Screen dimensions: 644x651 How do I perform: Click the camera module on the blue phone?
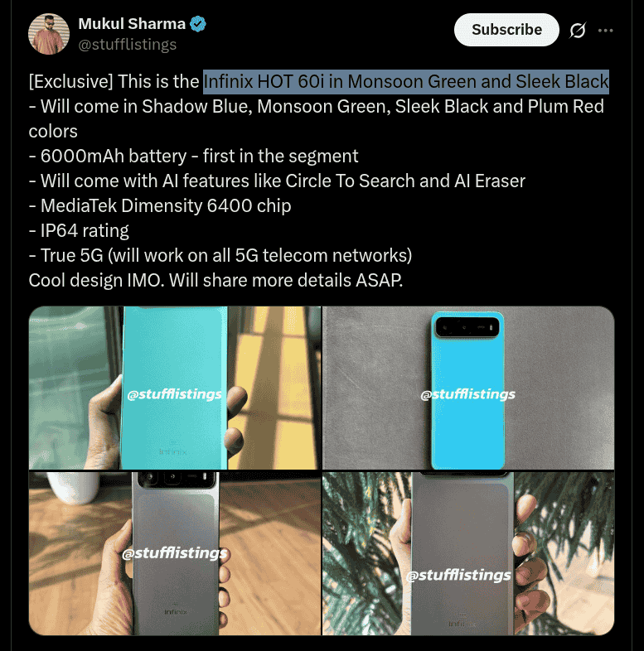[x=467, y=327]
